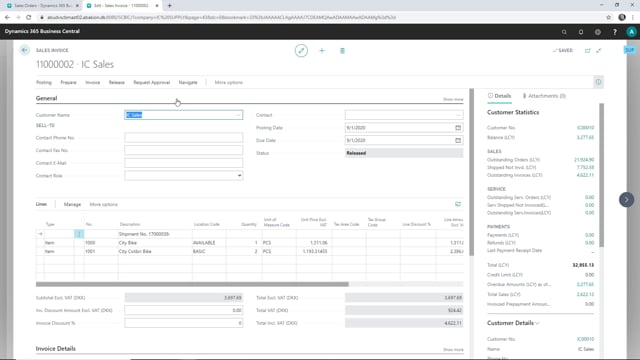Open the page in a new window

coord(587,51)
